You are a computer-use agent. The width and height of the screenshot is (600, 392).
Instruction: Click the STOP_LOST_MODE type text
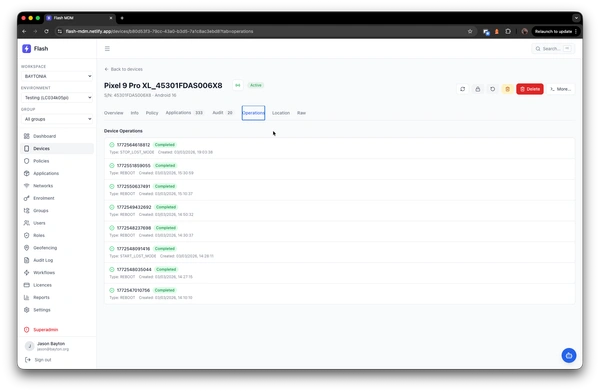pos(137,152)
